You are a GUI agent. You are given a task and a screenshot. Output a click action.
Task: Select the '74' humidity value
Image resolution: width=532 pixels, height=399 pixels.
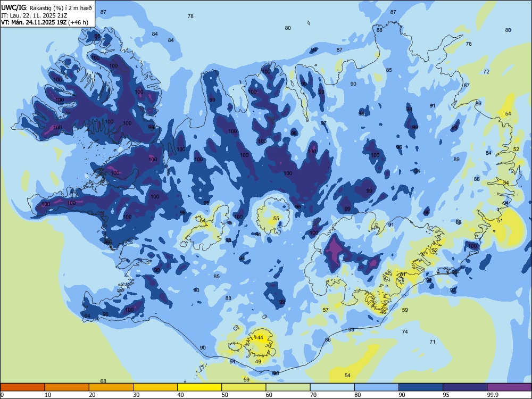coord(405,331)
